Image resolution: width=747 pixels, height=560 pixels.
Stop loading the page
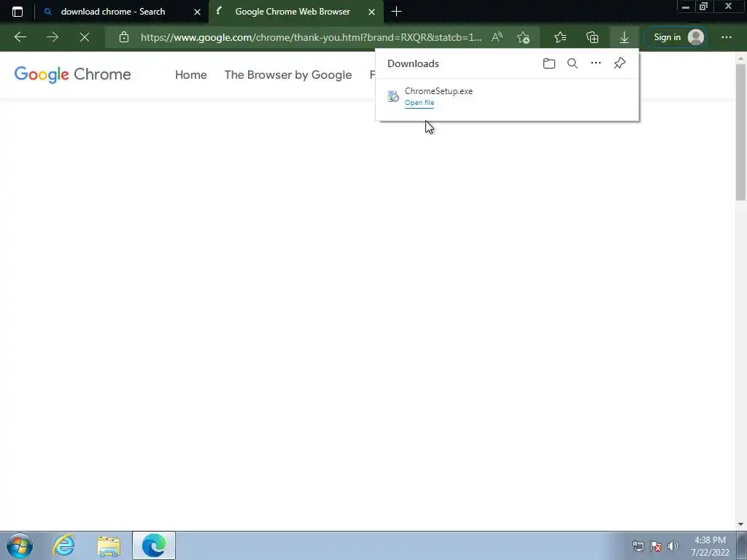pos(85,37)
